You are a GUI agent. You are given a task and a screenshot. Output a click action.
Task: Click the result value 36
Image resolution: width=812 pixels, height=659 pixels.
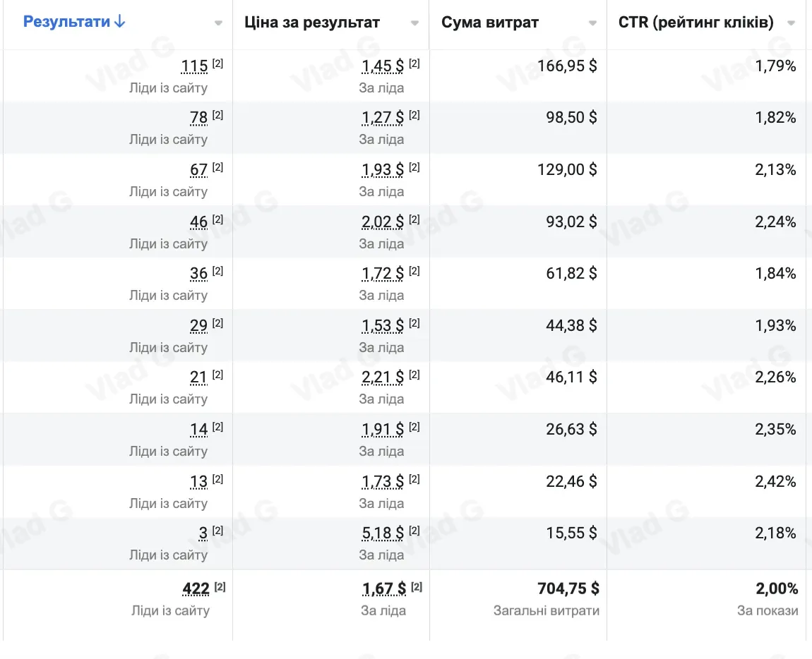coord(199,273)
